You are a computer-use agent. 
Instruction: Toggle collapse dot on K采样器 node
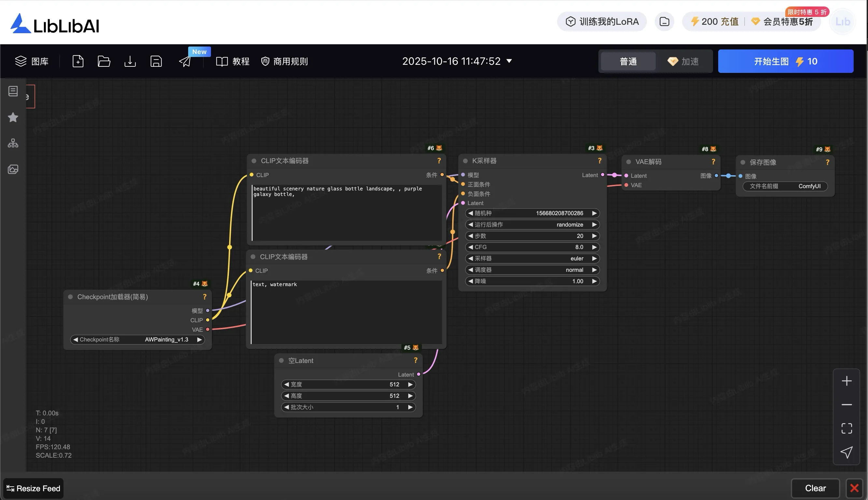465,161
